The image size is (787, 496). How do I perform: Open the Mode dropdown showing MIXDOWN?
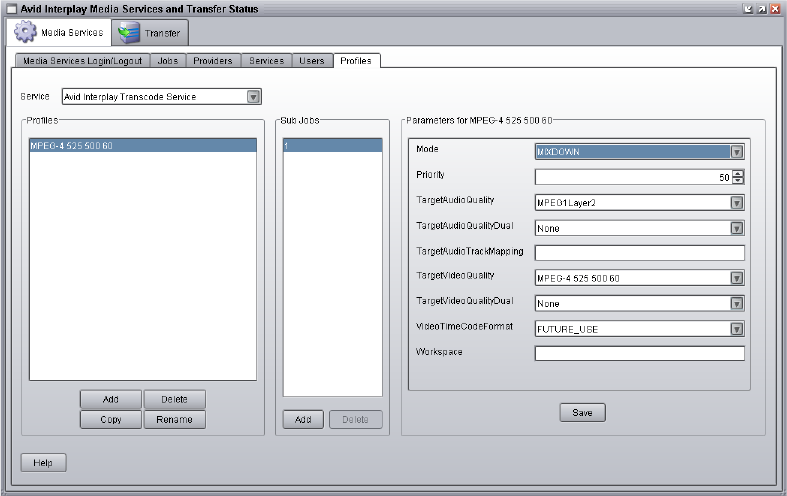pos(736,152)
